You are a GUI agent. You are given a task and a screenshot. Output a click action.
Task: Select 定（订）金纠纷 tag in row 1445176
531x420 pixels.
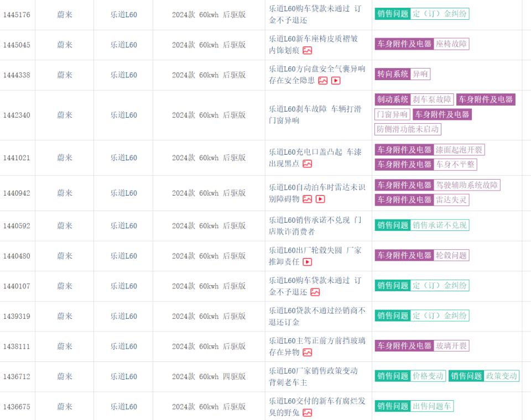point(440,14)
